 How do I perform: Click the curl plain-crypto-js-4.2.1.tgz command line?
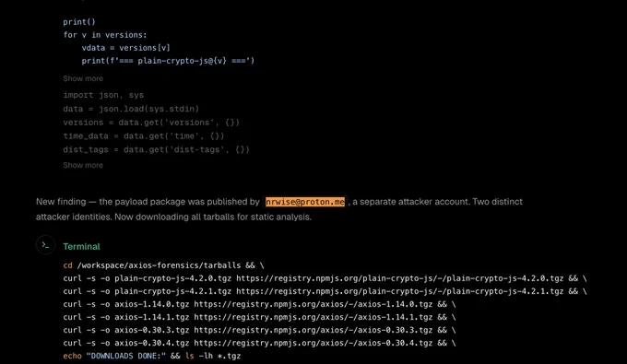(325, 291)
